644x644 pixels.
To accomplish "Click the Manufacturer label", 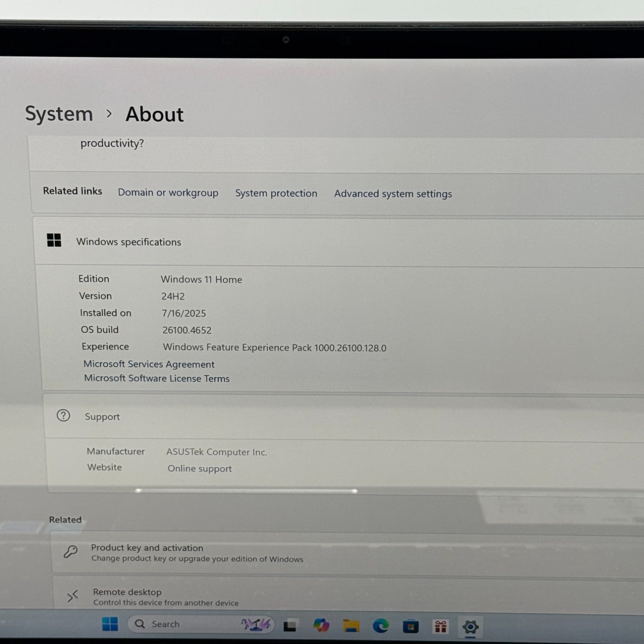I will (115, 451).
